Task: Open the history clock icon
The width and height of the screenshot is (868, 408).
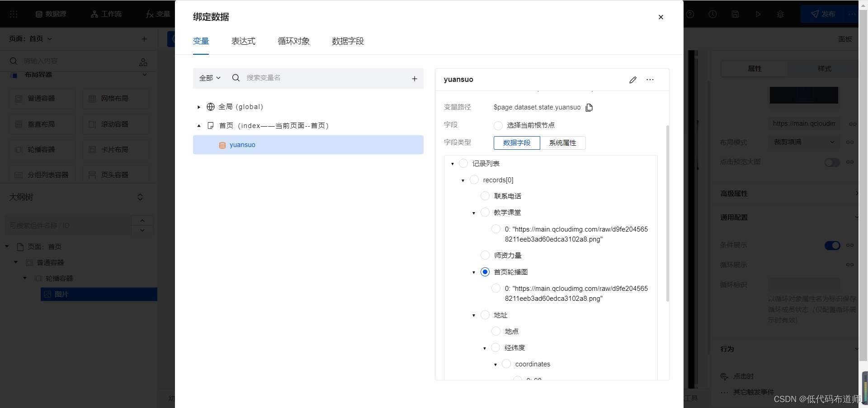Action: [x=712, y=14]
